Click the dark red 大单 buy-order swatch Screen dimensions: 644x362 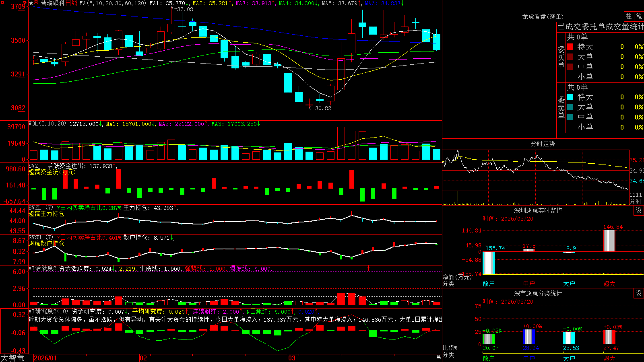[x=570, y=57]
